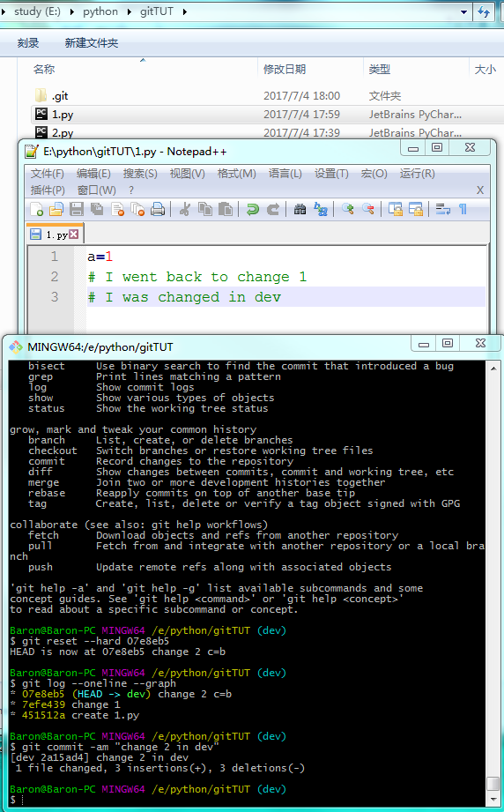Open the 运行(R) menu
Viewport: 504px width, 812px height.
pyautogui.click(x=417, y=174)
